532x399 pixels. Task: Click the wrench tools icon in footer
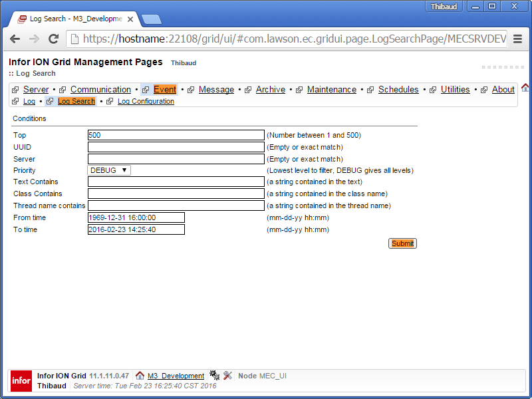(x=227, y=376)
